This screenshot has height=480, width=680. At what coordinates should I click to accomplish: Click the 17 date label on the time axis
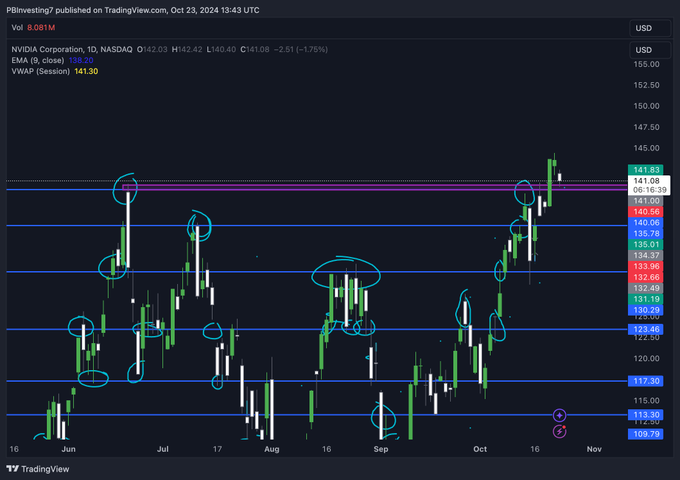217,449
